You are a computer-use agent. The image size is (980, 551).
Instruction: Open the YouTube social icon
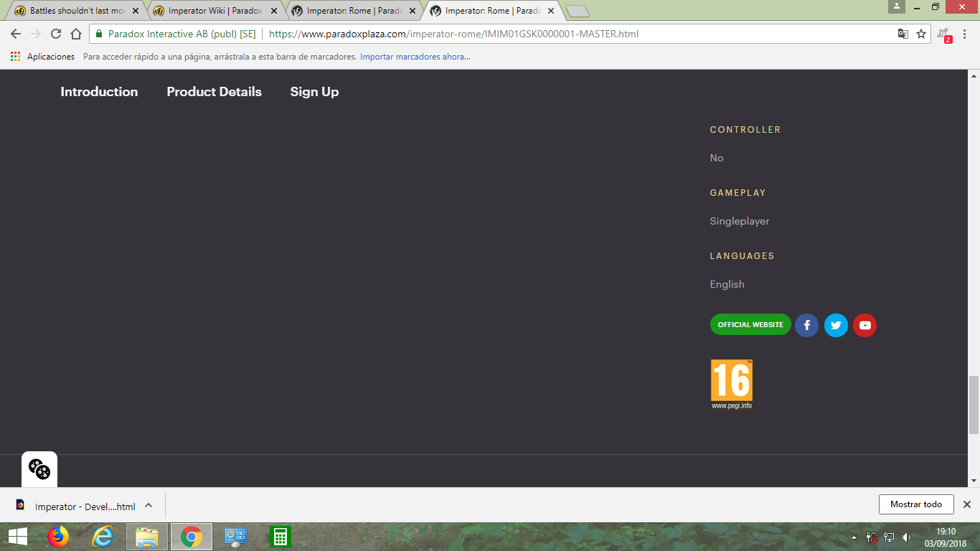pyautogui.click(x=864, y=325)
